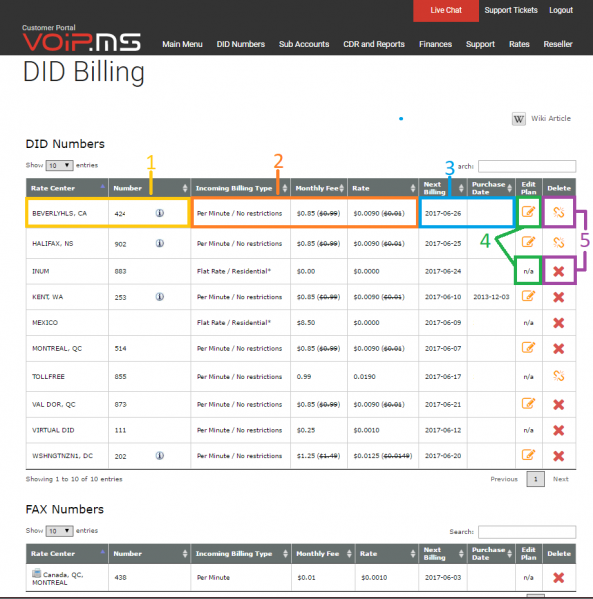Screen dimensions: 593x599
Task: Edit plan for MONTREAL, QC DID
Action: coord(528,347)
